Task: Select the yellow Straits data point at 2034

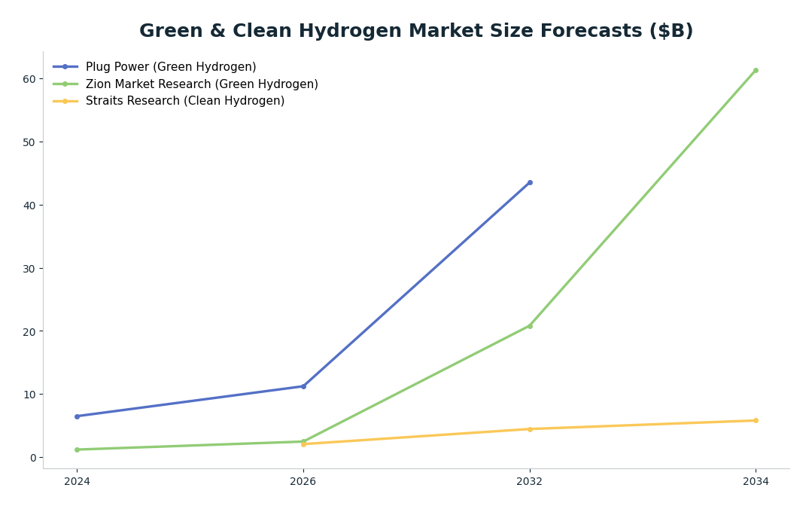Action: (x=756, y=420)
